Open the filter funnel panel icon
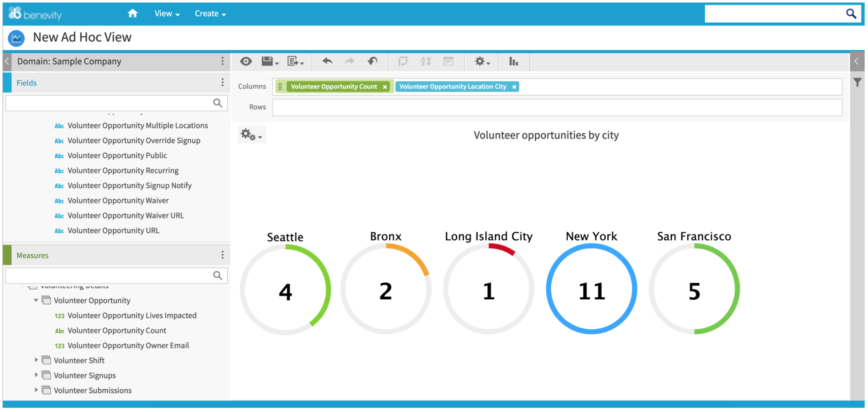This screenshot has width=868, height=412. tap(857, 82)
